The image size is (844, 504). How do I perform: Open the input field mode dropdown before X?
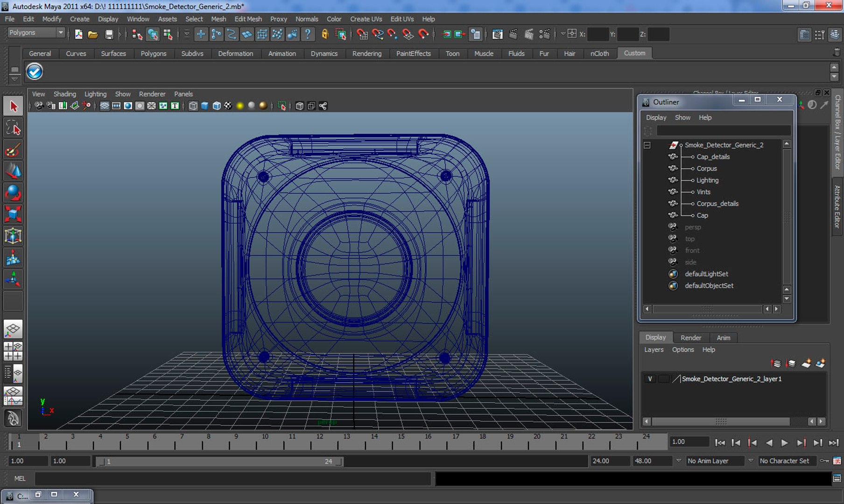click(x=563, y=34)
